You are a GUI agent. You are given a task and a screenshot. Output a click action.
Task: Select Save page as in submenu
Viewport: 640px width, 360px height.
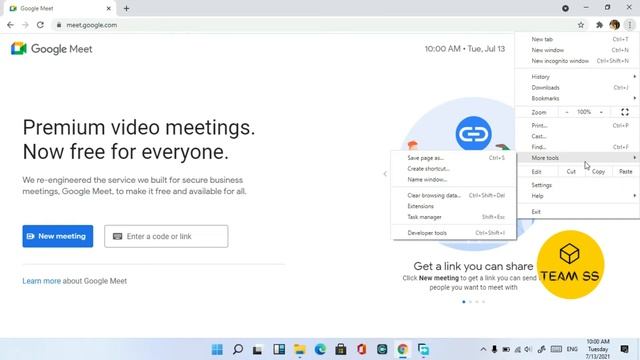point(453,158)
